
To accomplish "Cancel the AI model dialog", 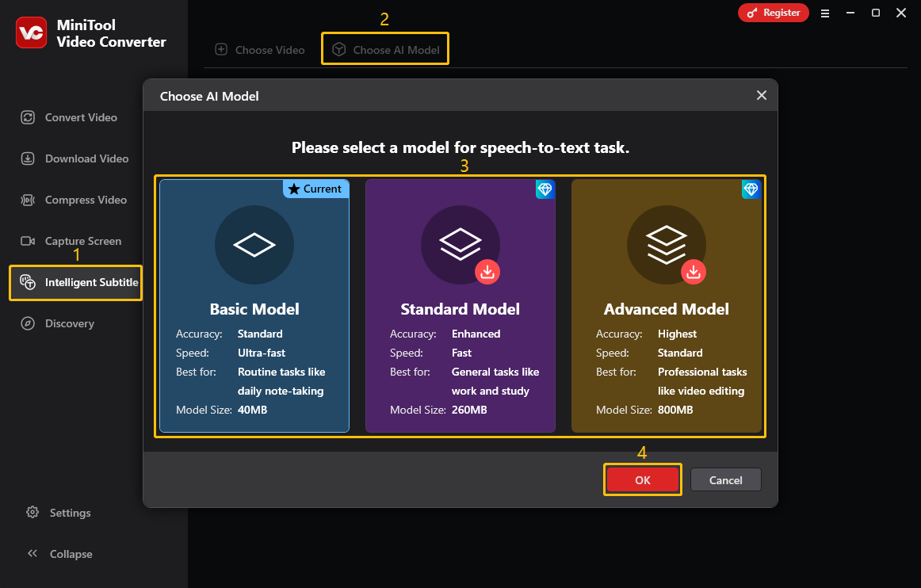I will coord(725,480).
